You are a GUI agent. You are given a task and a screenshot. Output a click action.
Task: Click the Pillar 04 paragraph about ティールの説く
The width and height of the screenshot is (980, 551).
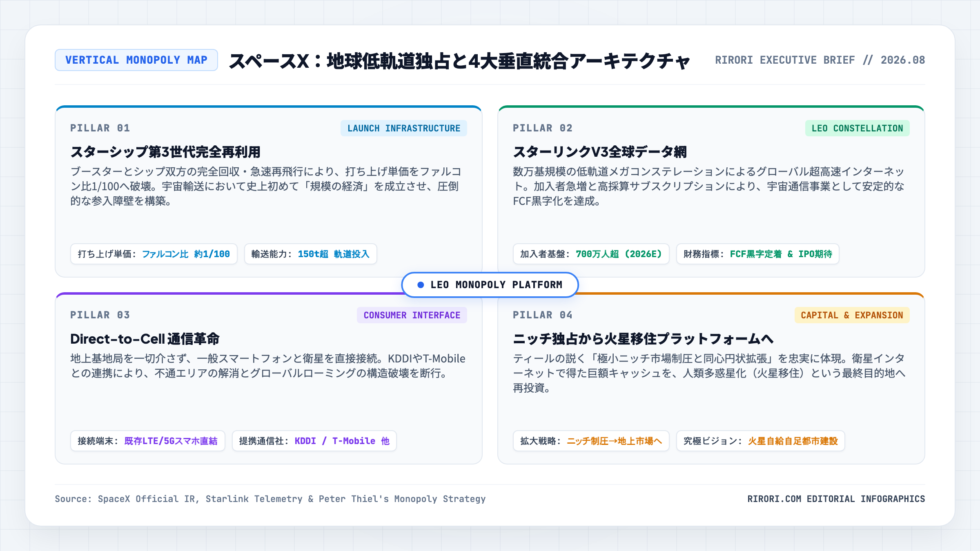click(709, 373)
